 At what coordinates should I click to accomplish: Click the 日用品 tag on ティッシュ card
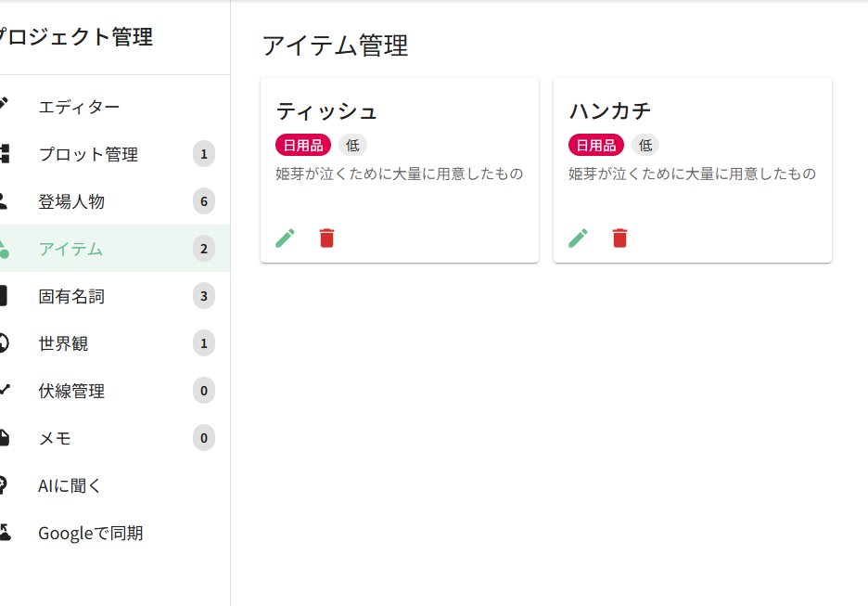[303, 145]
